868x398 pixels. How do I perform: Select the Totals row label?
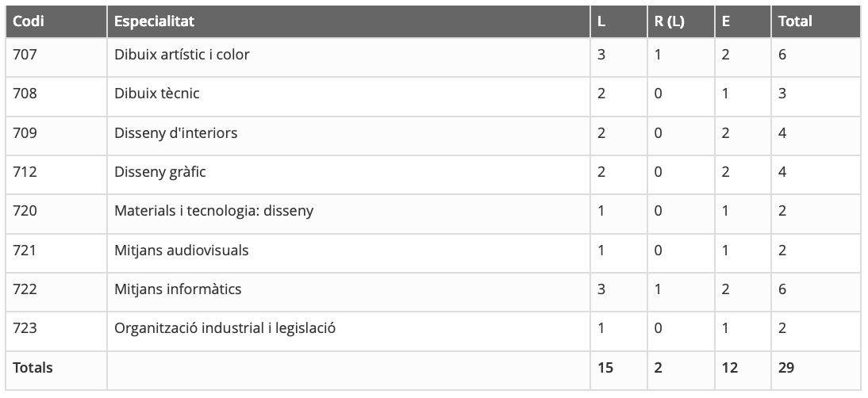point(33,367)
